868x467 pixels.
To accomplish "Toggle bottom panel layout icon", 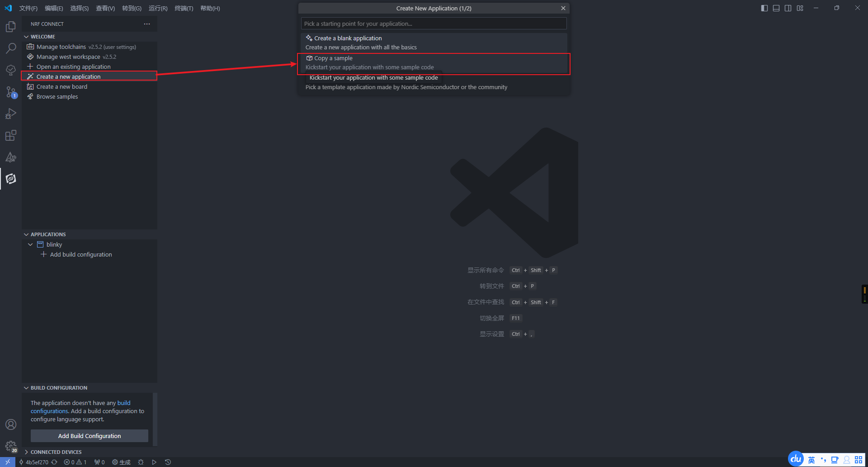I will pos(776,8).
